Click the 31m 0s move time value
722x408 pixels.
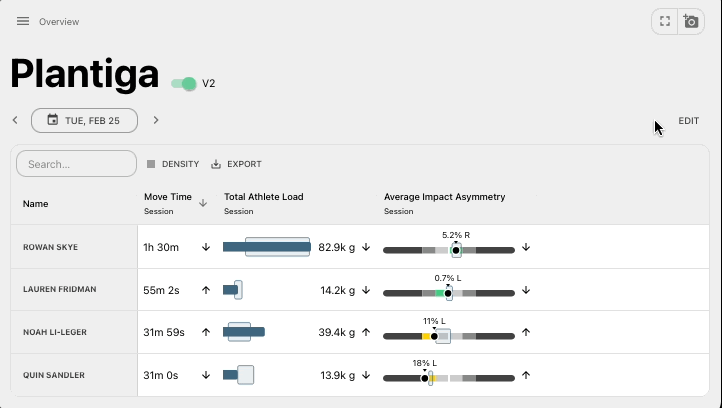tap(161, 375)
